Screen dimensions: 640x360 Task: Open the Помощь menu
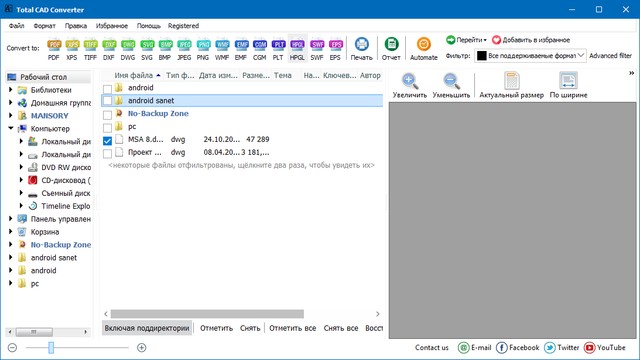click(x=149, y=26)
